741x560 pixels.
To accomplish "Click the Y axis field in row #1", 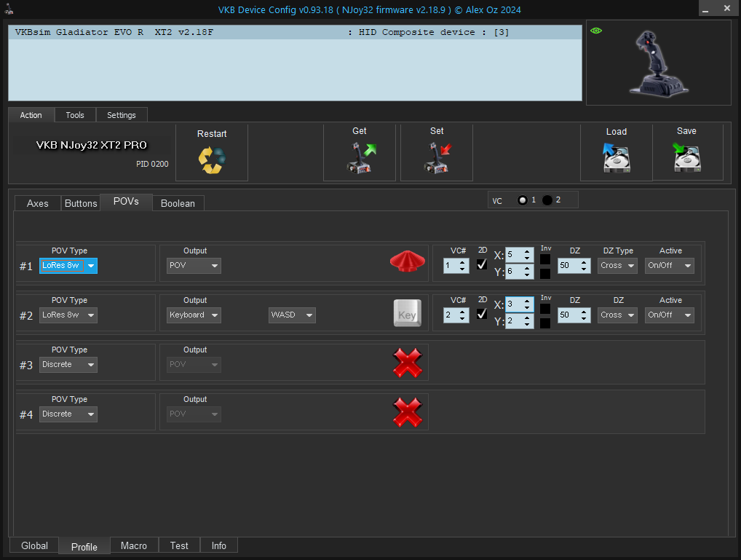I will click(x=520, y=272).
